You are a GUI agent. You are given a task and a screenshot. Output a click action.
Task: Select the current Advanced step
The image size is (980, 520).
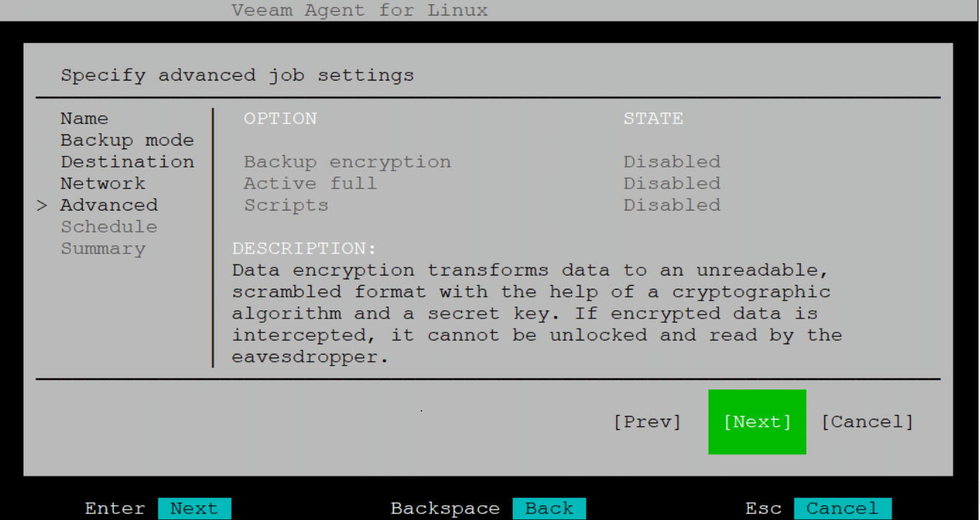[108, 205]
